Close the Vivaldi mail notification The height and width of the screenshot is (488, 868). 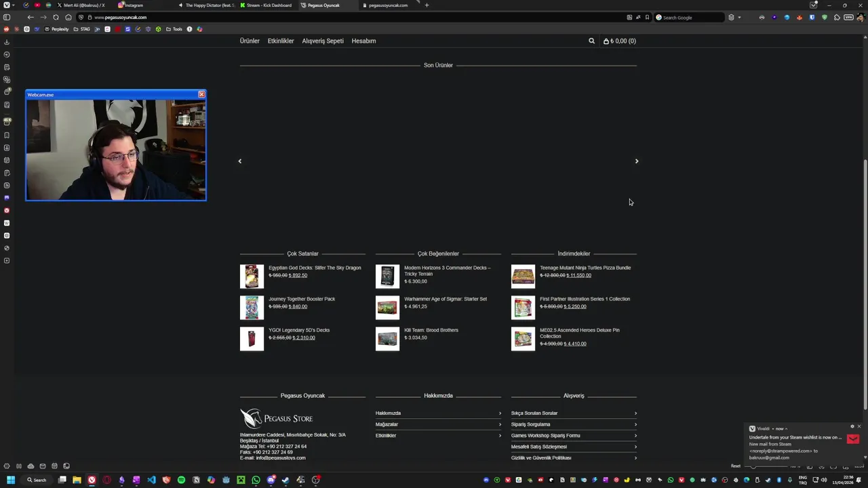point(859,427)
